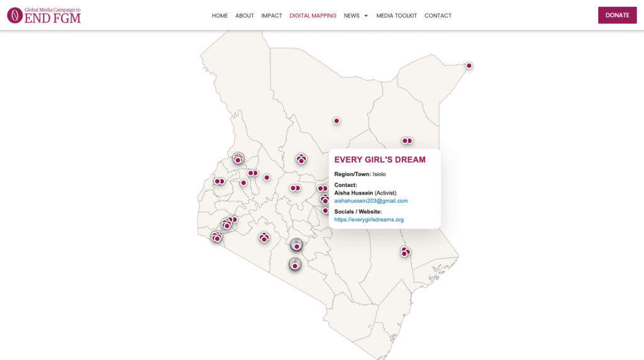The image size is (644, 360).
Task: Select the EVERY GIRL'S DREAM popup title
Action: pos(380,160)
